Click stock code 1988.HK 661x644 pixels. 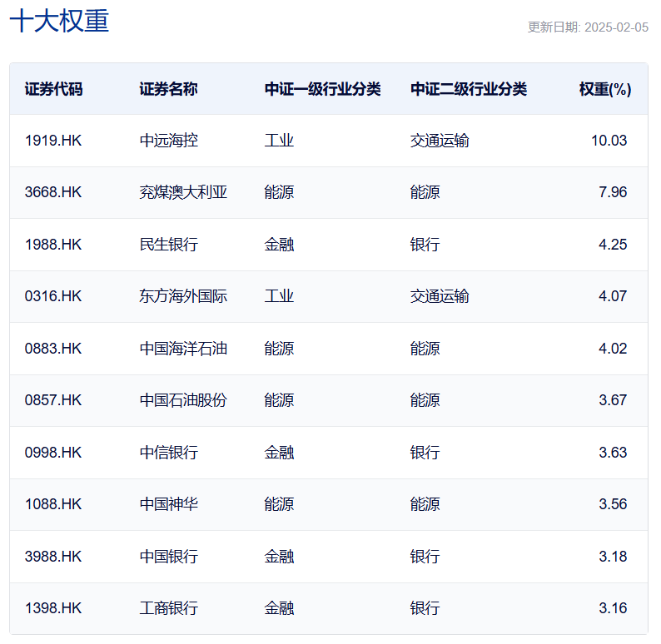(x=53, y=245)
